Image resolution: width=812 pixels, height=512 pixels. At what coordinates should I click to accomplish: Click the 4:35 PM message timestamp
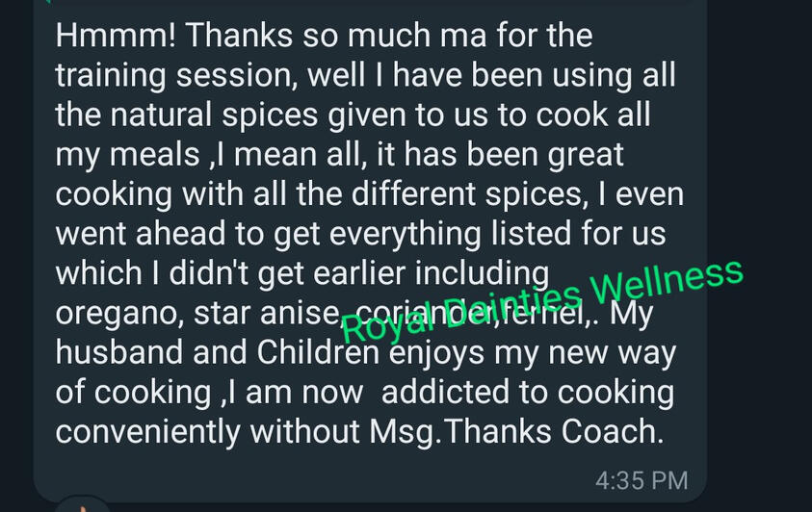[x=642, y=478]
